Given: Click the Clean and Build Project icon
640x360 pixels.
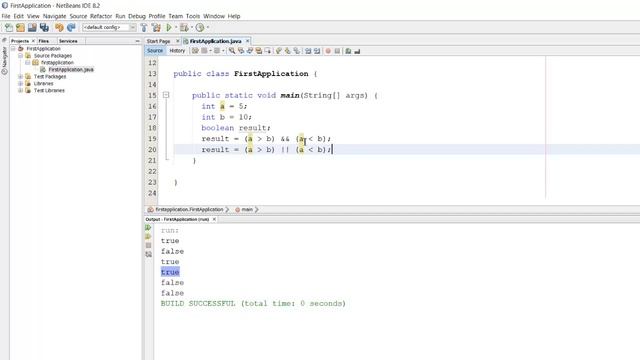Looking at the screenshot, I should [156, 27].
